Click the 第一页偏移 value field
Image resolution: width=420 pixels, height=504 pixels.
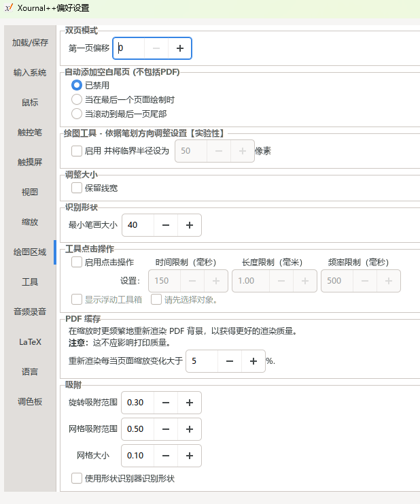pyautogui.click(x=128, y=48)
